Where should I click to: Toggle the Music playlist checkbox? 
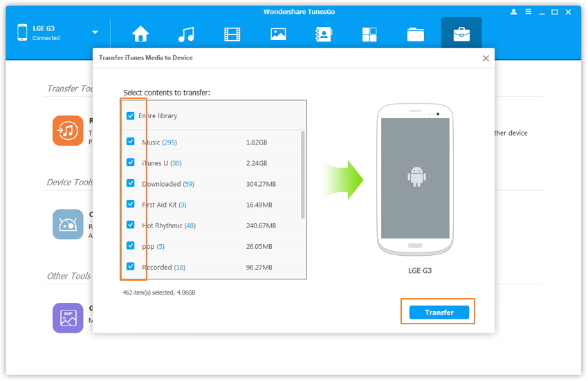131,142
